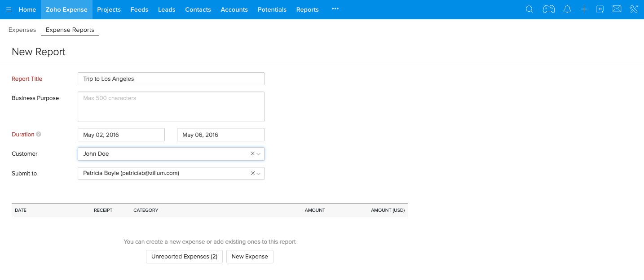Click the settings tools icon

click(x=633, y=9)
